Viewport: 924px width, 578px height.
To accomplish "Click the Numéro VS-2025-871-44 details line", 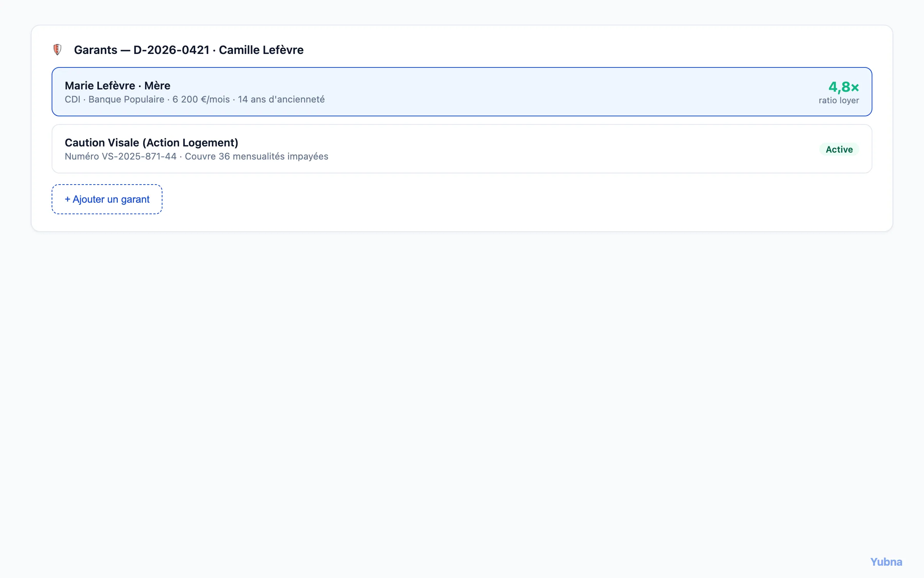I will tap(196, 156).
